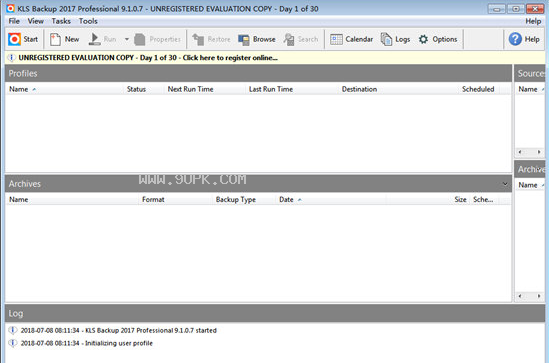This screenshot has width=549, height=363.
Task: Create a New backup profile
Action: click(x=64, y=39)
